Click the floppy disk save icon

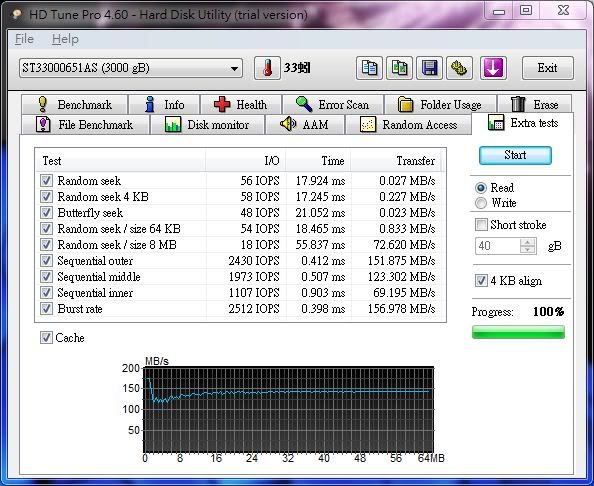[429, 68]
